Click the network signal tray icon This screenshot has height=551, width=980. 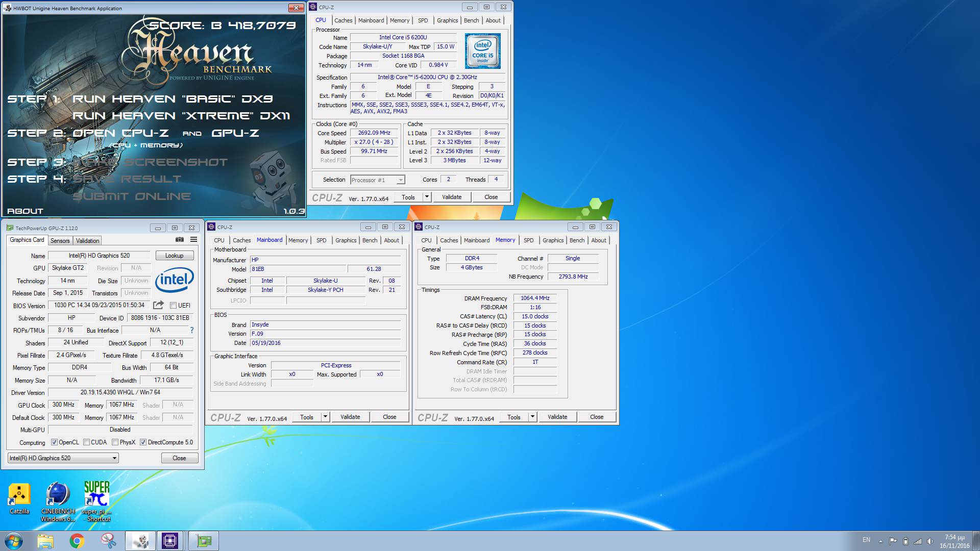[x=918, y=541]
